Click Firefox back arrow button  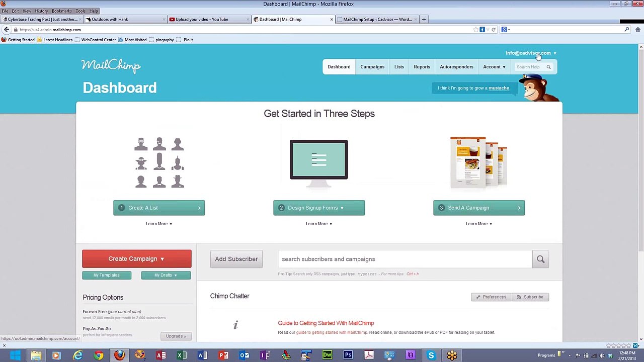(7, 30)
